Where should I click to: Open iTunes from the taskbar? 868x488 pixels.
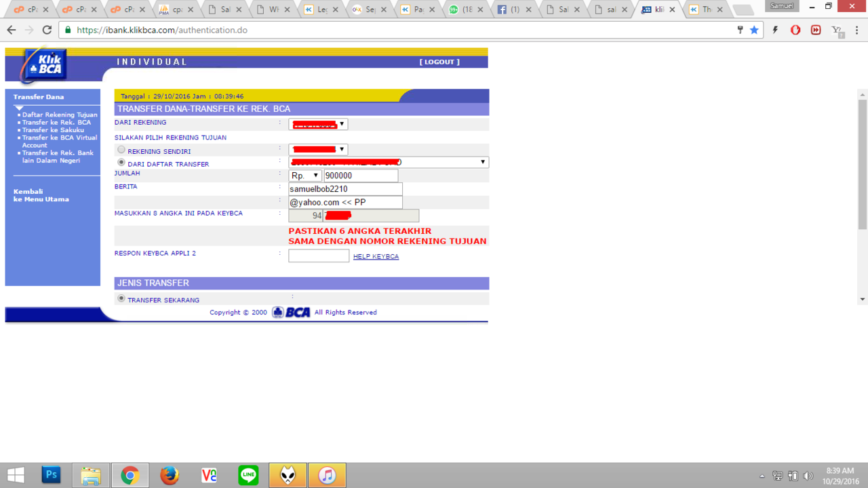327,475
